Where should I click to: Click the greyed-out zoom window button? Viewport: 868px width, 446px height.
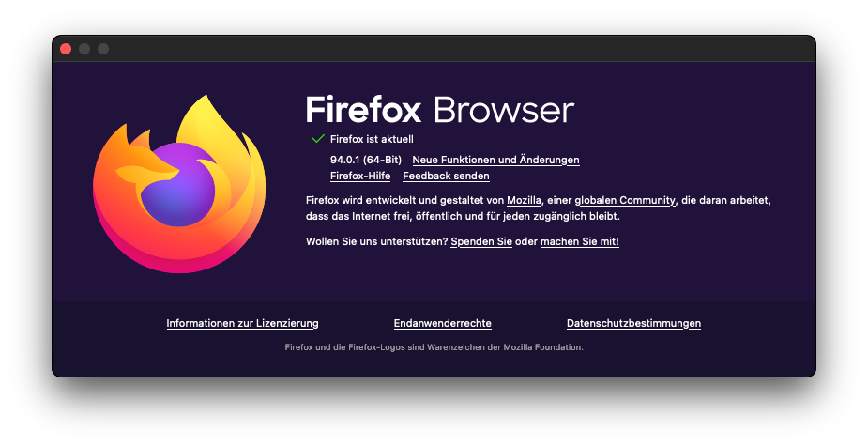click(103, 49)
